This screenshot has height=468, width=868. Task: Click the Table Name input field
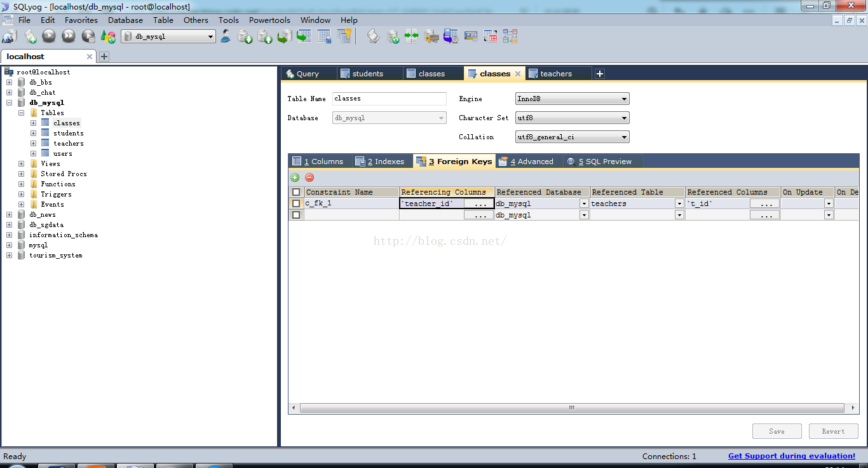click(x=390, y=99)
